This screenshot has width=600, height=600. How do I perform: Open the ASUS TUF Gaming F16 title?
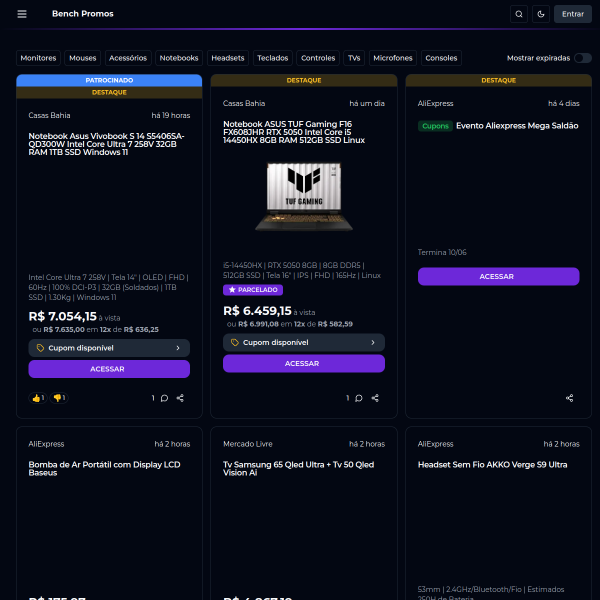(x=293, y=132)
